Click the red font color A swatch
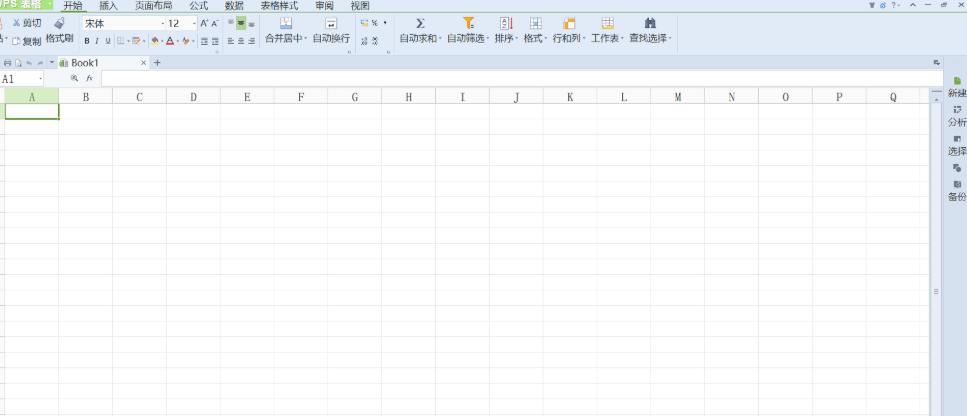 [170, 41]
